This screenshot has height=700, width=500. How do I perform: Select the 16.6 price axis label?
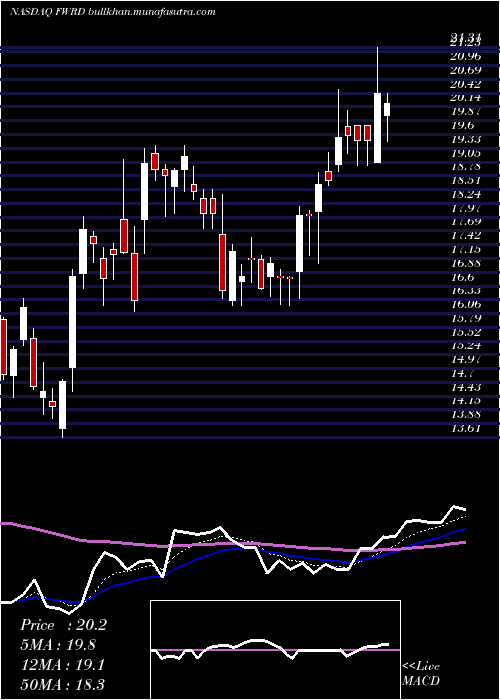463,277
